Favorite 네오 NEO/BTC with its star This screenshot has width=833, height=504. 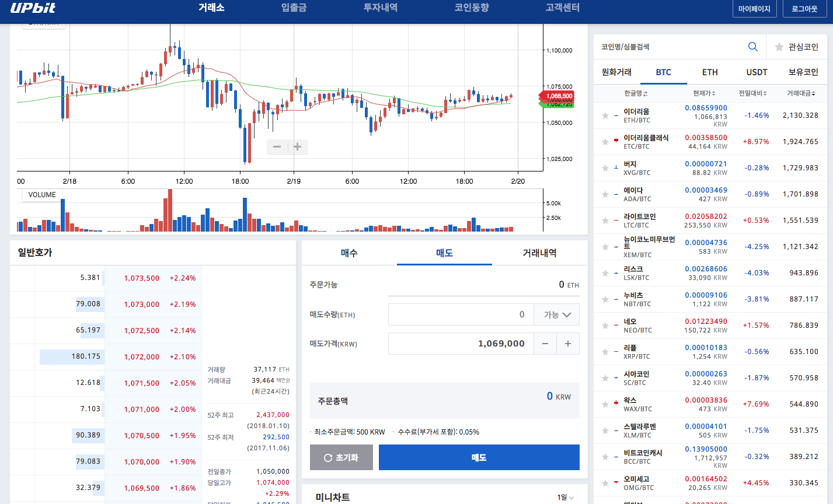coord(605,325)
